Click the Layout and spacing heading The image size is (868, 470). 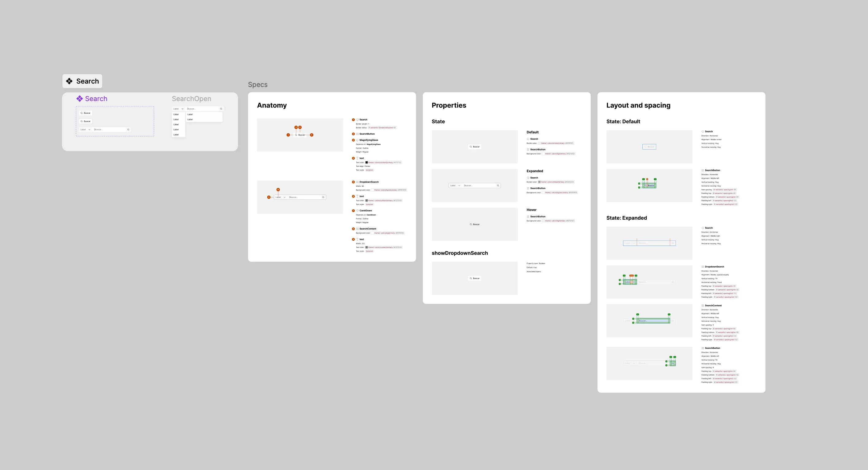638,105
